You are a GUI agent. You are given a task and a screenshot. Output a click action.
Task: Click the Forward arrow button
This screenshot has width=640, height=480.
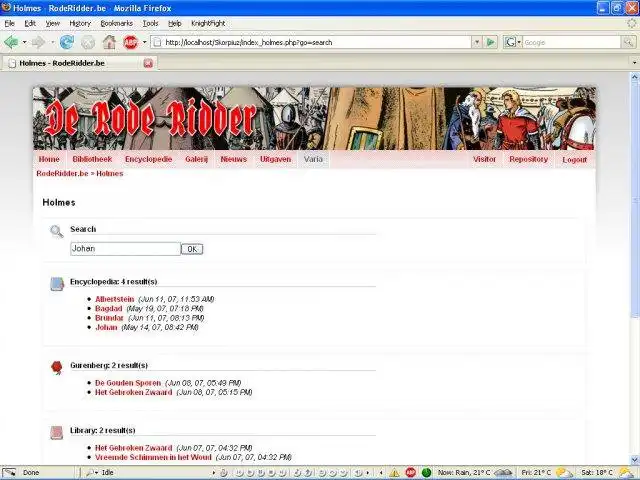[38, 42]
